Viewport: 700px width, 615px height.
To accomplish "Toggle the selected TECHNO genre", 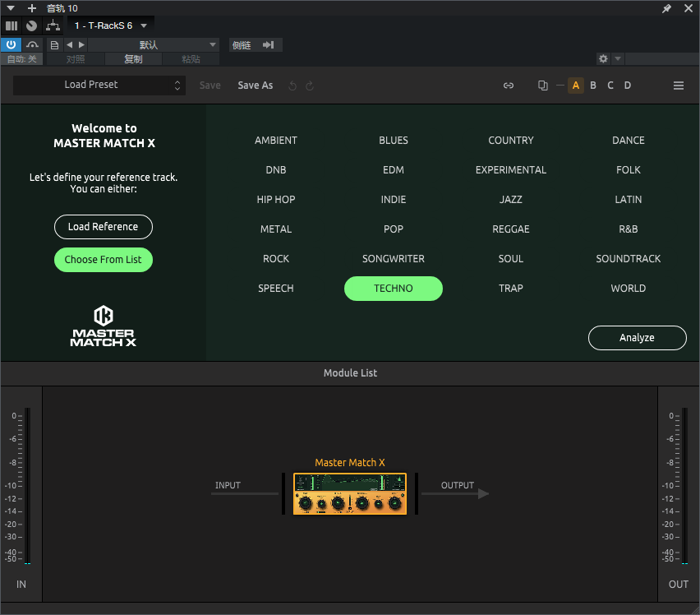I will click(394, 289).
